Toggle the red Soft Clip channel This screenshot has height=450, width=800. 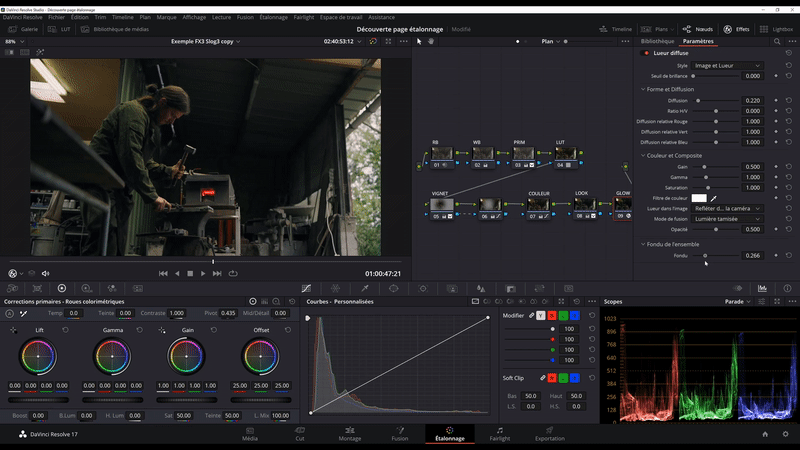(552, 378)
